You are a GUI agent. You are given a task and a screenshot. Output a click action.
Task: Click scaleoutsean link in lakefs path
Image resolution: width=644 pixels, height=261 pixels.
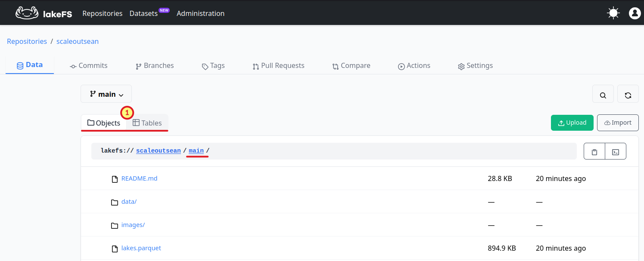point(159,150)
